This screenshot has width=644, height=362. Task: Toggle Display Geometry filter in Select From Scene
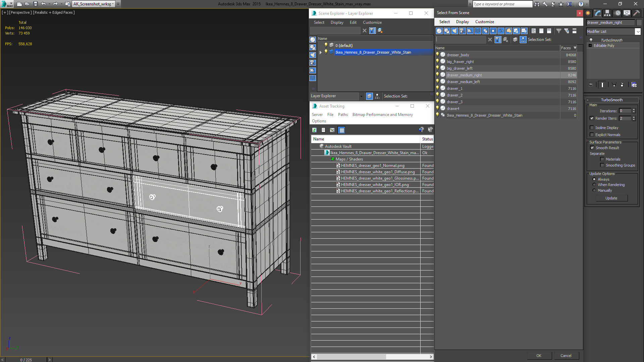point(439,31)
